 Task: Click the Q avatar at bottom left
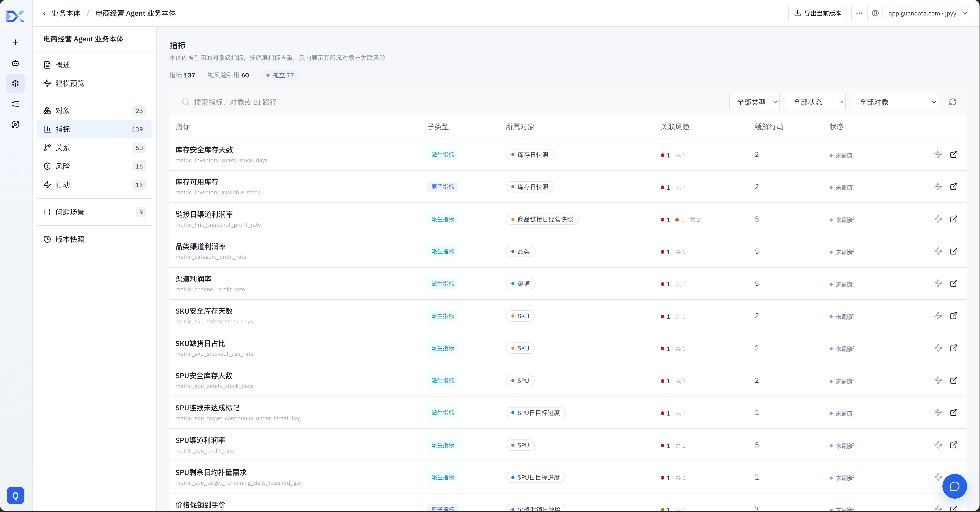(16, 495)
